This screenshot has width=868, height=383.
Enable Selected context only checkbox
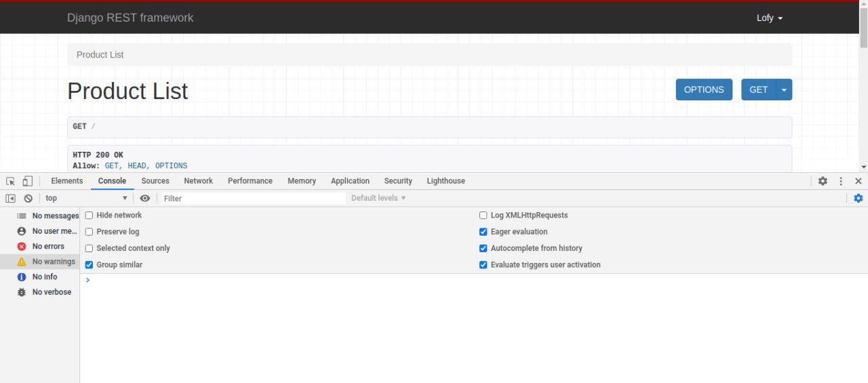tap(89, 249)
